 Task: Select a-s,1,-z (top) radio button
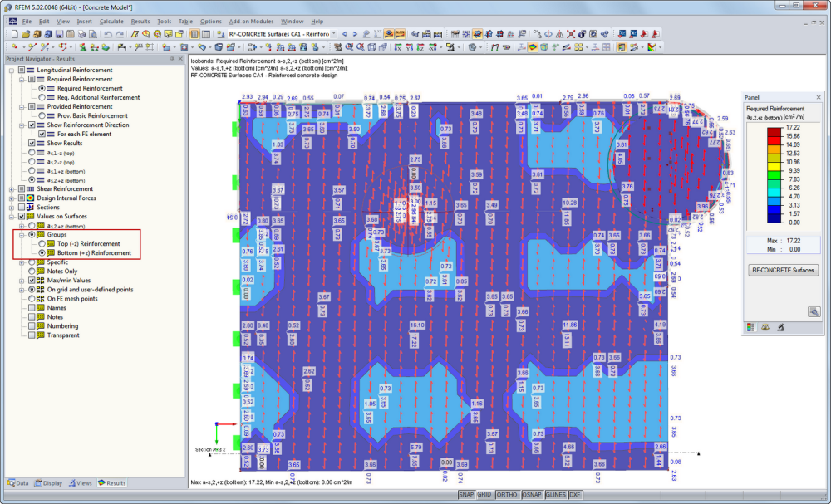[32, 153]
